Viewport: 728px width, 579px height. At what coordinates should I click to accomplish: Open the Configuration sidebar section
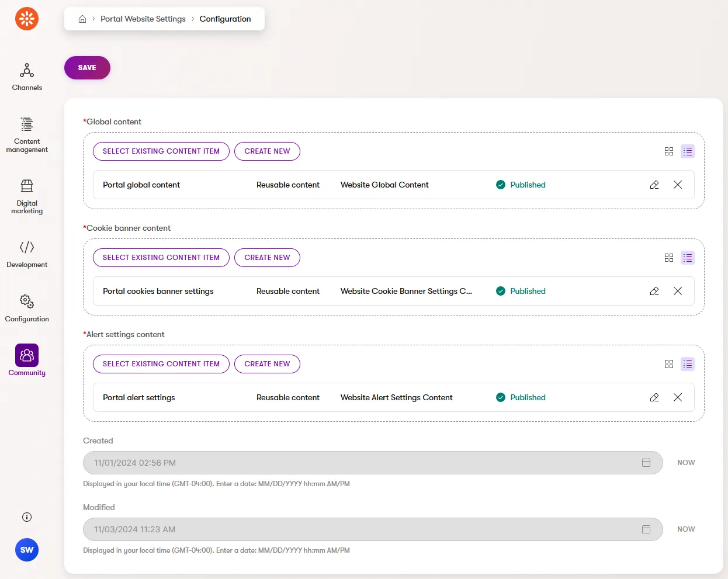pyautogui.click(x=27, y=308)
